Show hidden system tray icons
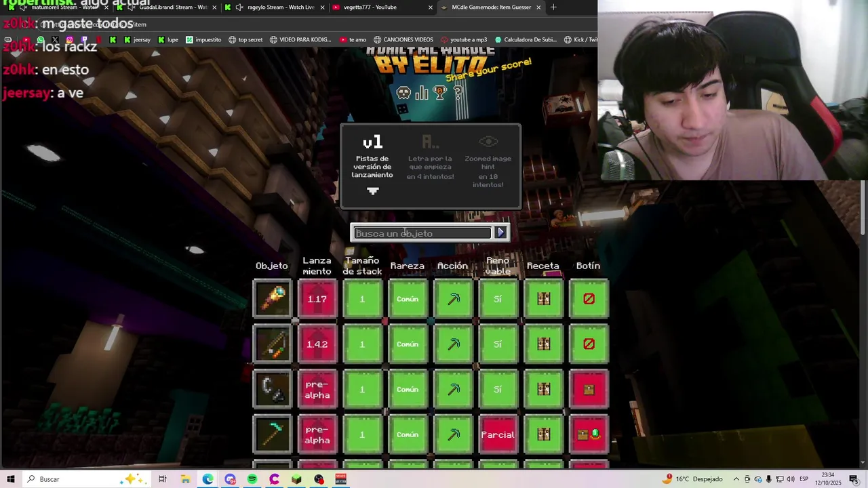The image size is (868, 488). coord(736,479)
